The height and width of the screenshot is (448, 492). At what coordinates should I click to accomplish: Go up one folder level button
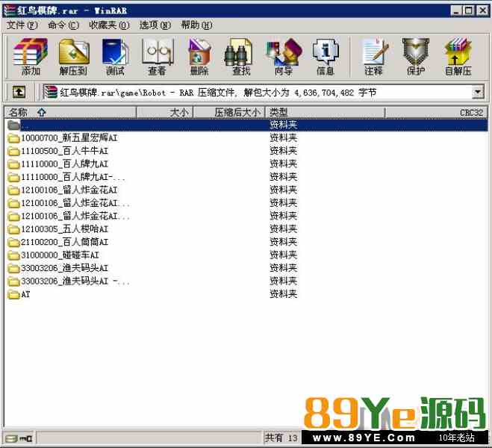19,93
